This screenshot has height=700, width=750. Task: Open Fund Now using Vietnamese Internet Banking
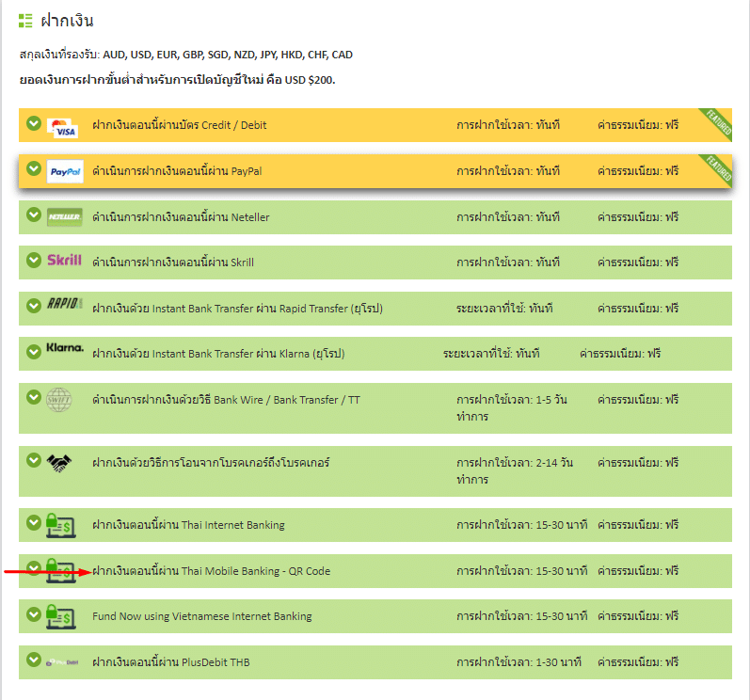tap(201, 616)
